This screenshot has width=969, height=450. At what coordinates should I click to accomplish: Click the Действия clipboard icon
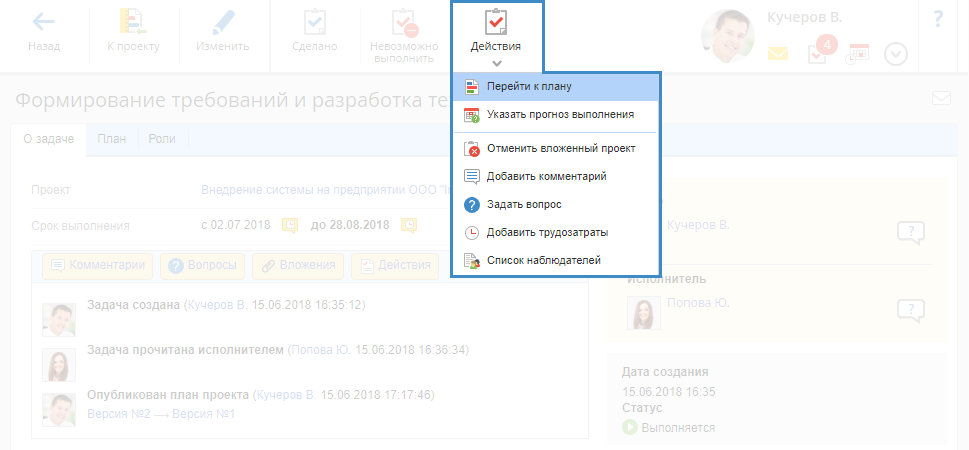(x=496, y=22)
